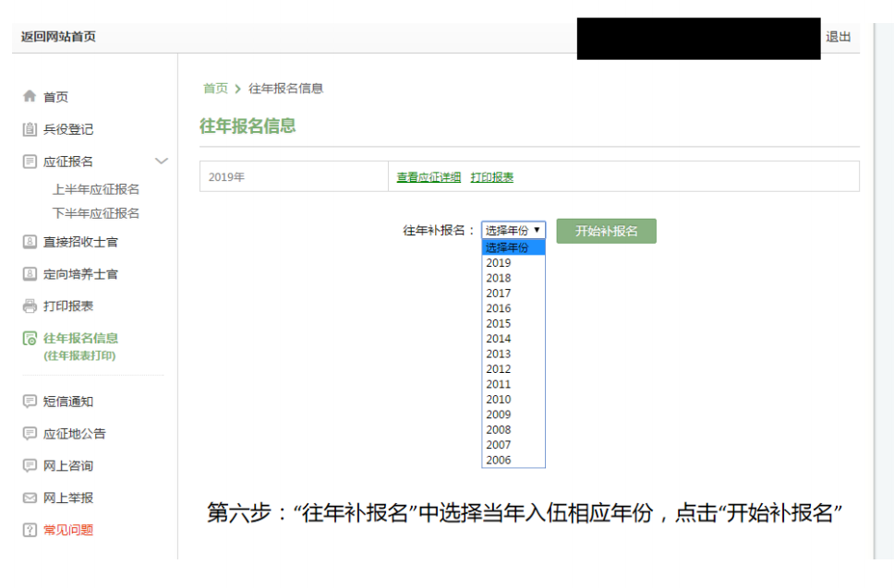The image size is (894, 588).
Task: Click the home icon beside 首页 in sidebar
Action: coord(30,96)
